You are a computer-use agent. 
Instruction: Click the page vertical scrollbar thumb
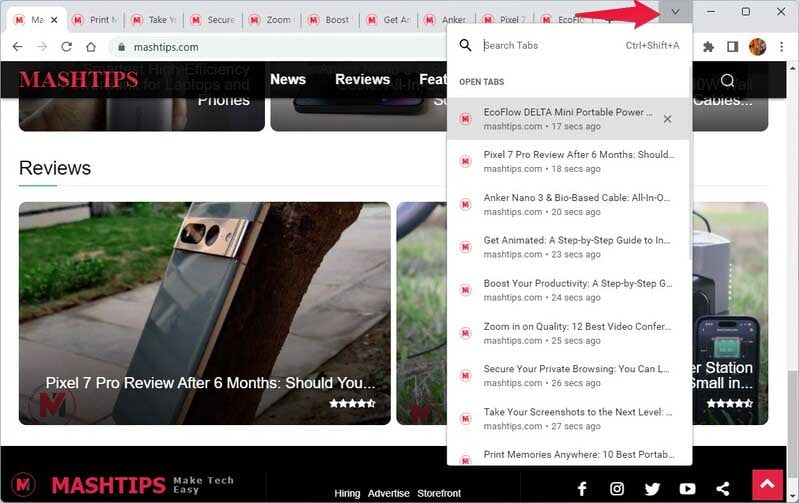pyautogui.click(x=792, y=426)
